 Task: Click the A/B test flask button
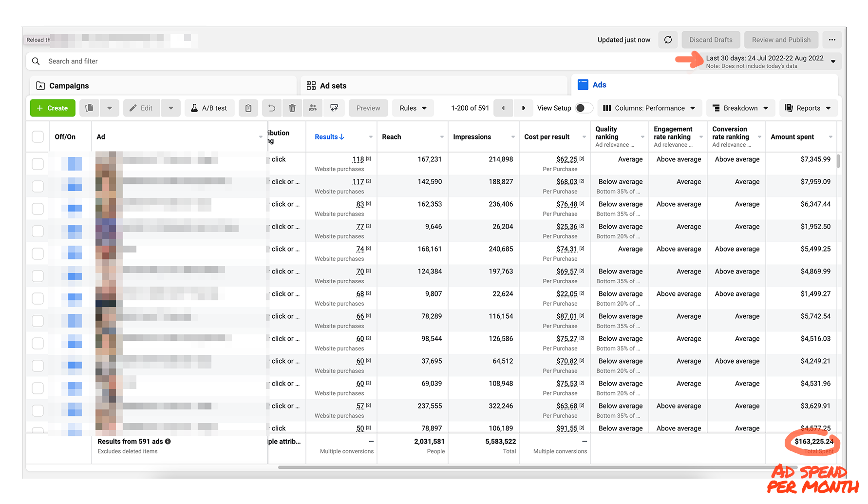pyautogui.click(x=209, y=108)
